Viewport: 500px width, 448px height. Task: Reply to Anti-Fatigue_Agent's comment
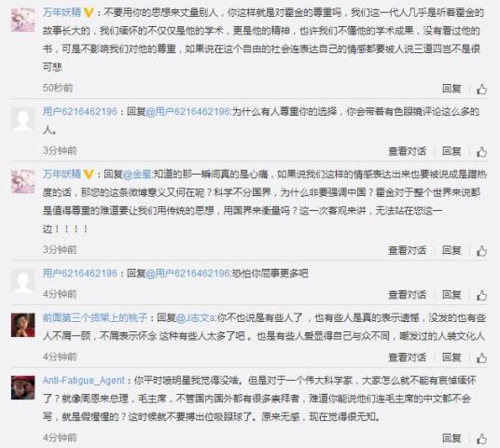coord(451,438)
